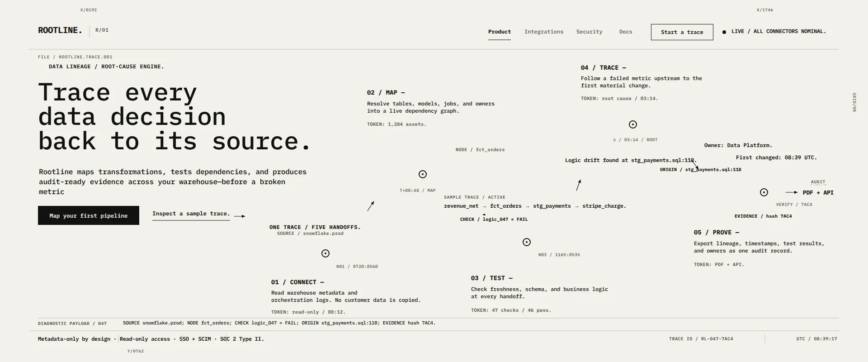
Task: Select the 03:14 ROOT node marker
Action: 633,124
